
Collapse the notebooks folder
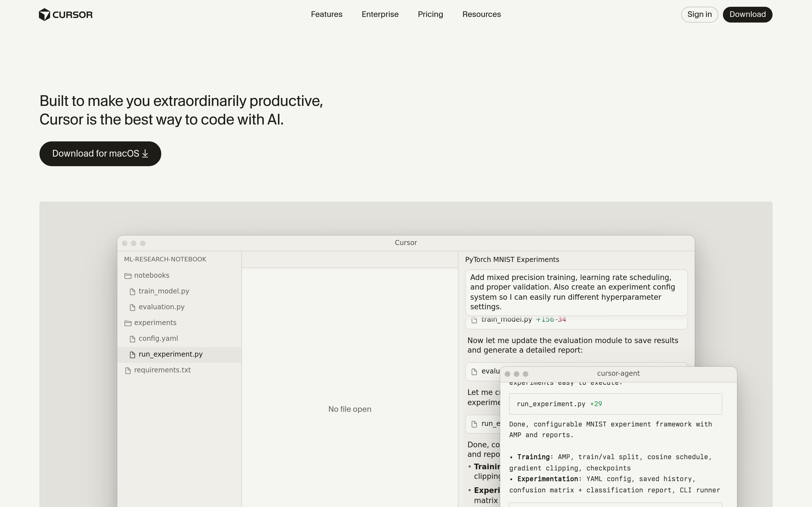151,275
